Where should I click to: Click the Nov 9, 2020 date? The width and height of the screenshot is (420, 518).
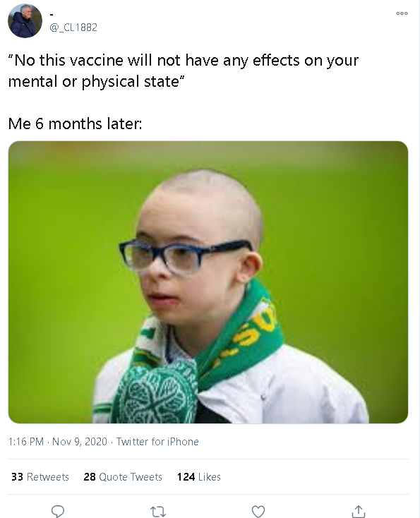80,441
